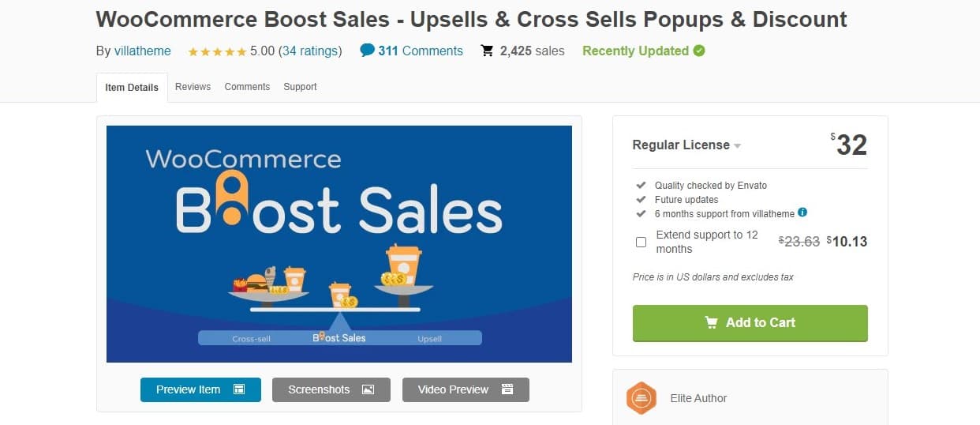Click the five-star rating icons

tap(217, 51)
